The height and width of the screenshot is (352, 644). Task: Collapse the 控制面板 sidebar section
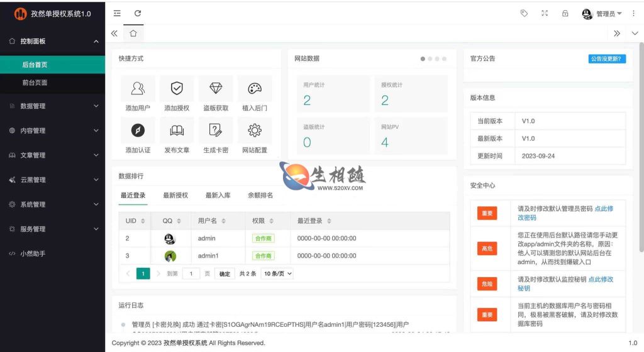[53, 41]
